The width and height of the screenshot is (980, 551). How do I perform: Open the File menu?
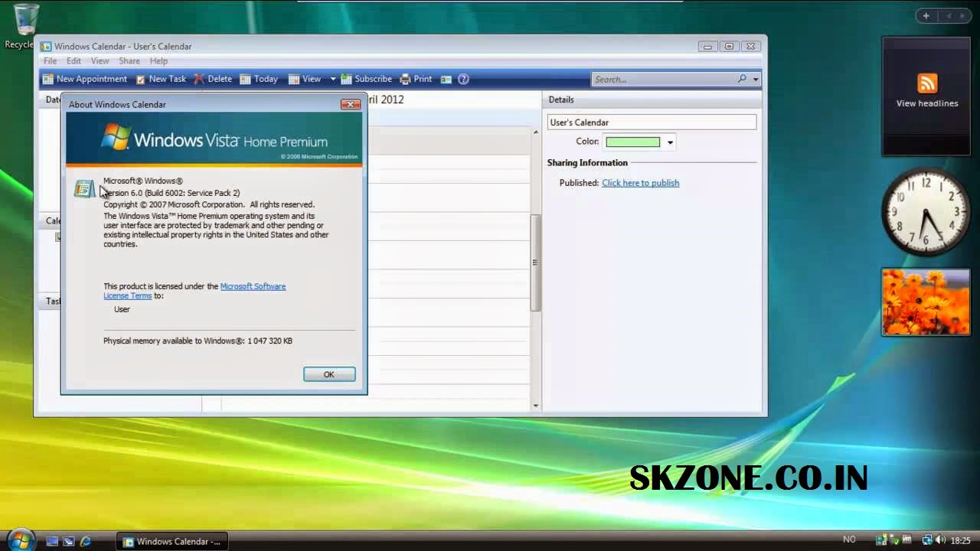click(x=50, y=61)
